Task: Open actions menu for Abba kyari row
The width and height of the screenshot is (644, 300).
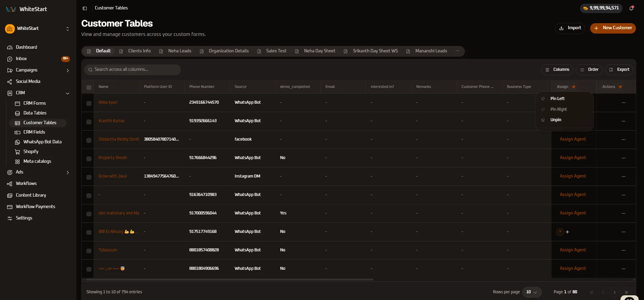Action: [x=623, y=103]
